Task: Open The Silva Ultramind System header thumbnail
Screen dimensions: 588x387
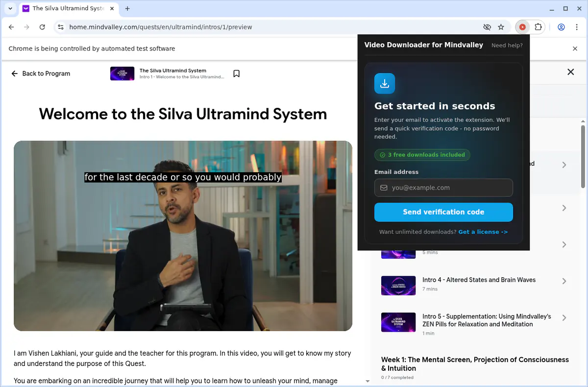Action: pyautogui.click(x=122, y=73)
